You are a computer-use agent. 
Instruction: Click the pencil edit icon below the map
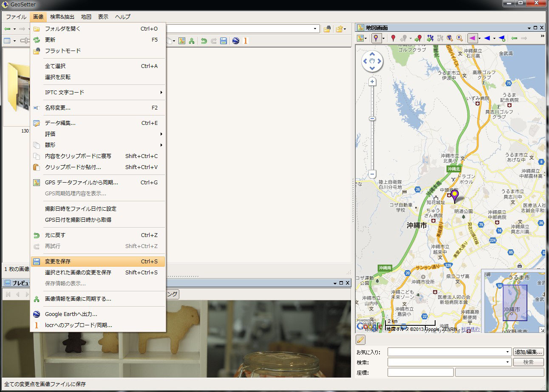tap(360, 339)
